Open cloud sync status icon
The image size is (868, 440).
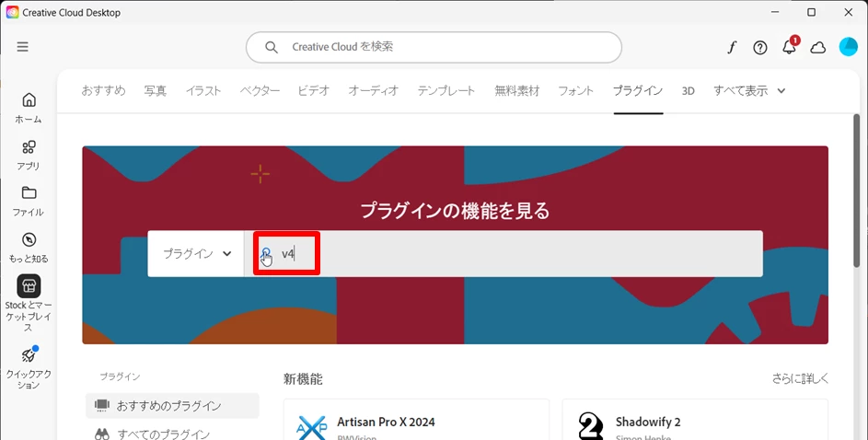[x=817, y=48]
